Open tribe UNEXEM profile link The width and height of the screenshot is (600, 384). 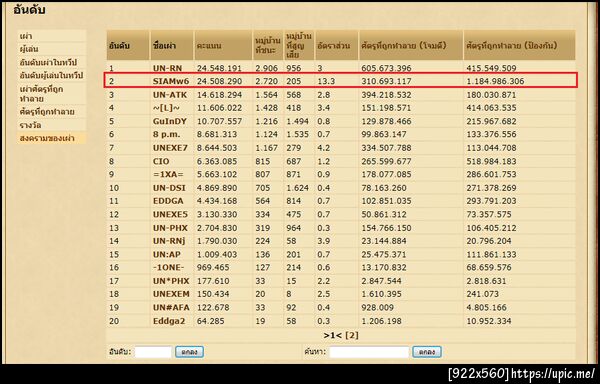click(x=171, y=294)
